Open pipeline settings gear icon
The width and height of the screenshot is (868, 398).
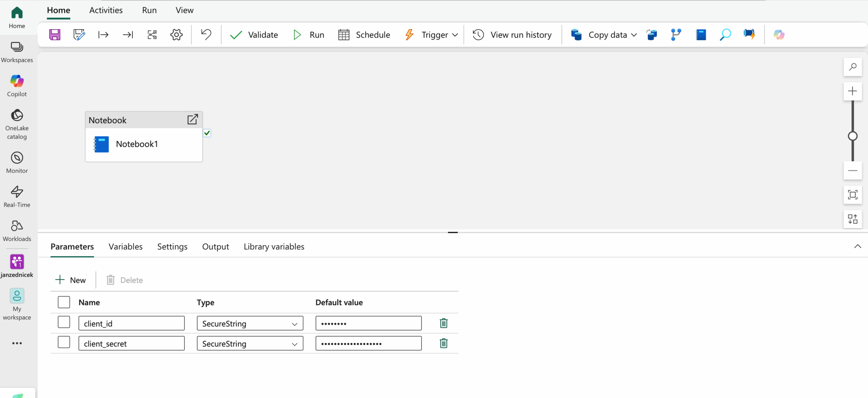tap(176, 35)
